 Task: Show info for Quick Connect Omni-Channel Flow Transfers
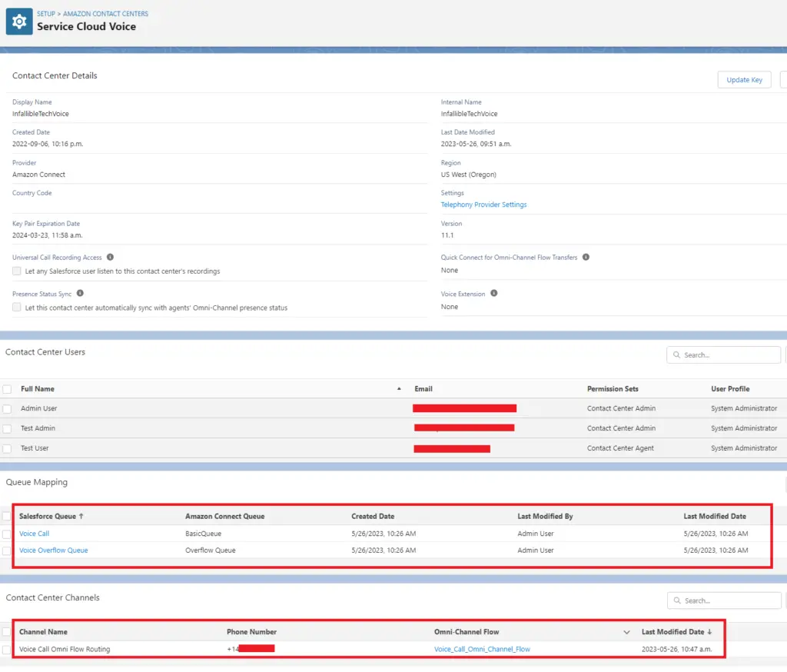pos(586,257)
